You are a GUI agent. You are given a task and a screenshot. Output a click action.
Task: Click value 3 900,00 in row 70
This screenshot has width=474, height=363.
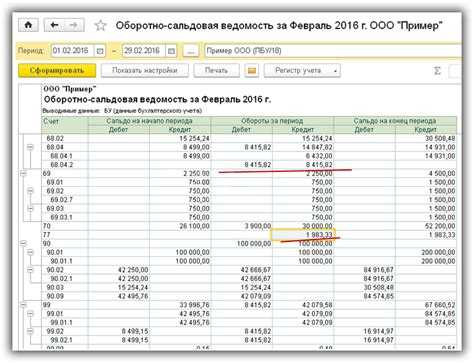(x=258, y=226)
